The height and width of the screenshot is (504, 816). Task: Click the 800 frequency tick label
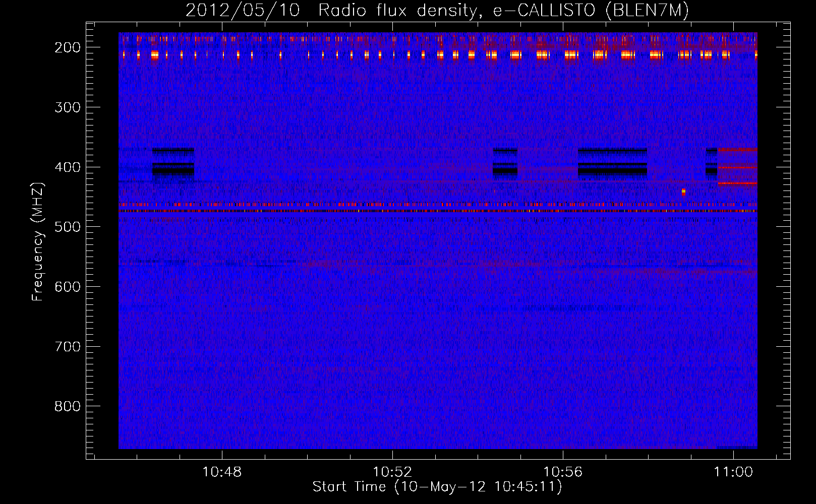pyautogui.click(x=68, y=406)
